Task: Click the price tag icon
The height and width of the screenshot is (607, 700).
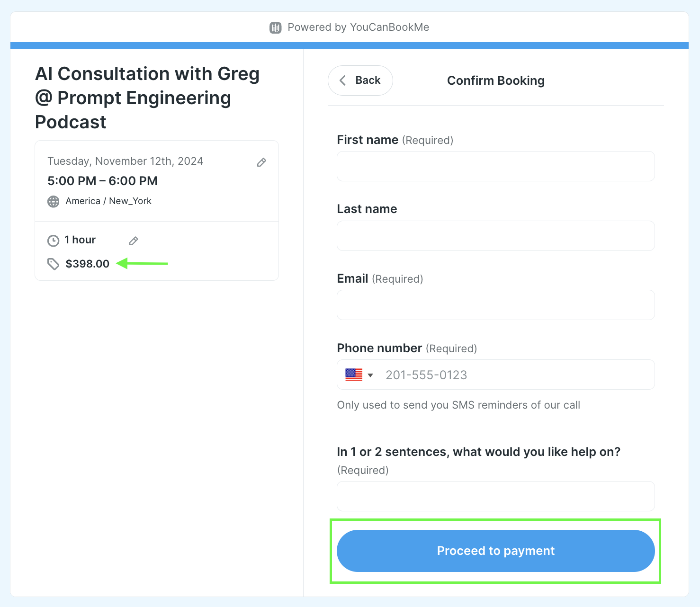Action: point(54,264)
